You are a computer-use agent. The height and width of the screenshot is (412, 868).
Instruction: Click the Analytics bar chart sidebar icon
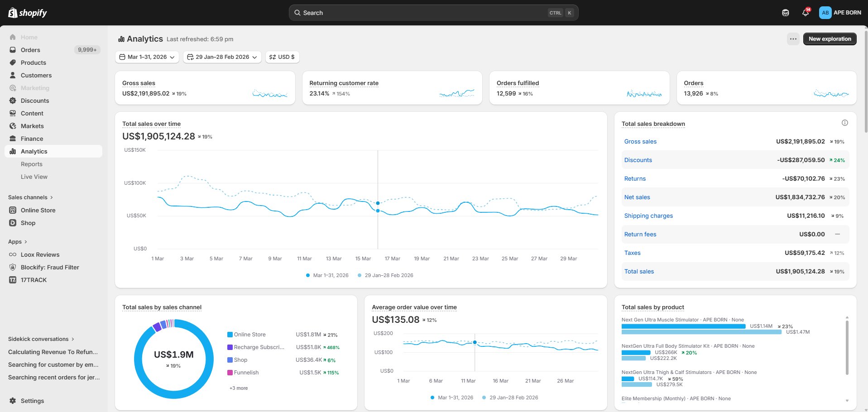(x=13, y=151)
